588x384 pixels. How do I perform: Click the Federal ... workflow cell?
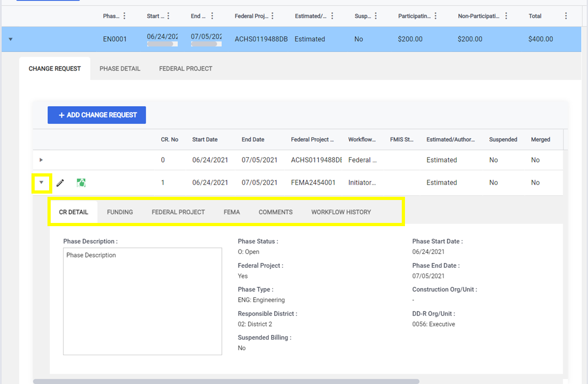click(x=362, y=160)
